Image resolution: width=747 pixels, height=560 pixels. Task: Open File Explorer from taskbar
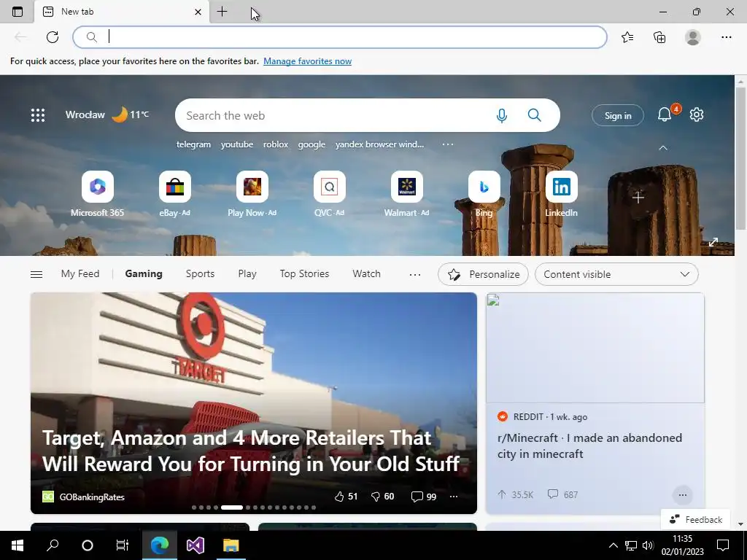[x=231, y=545]
